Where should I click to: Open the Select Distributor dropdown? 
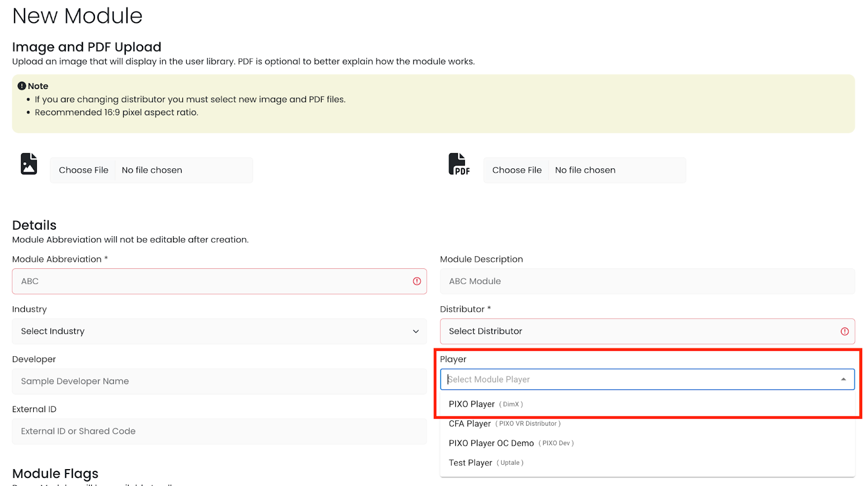(647, 331)
